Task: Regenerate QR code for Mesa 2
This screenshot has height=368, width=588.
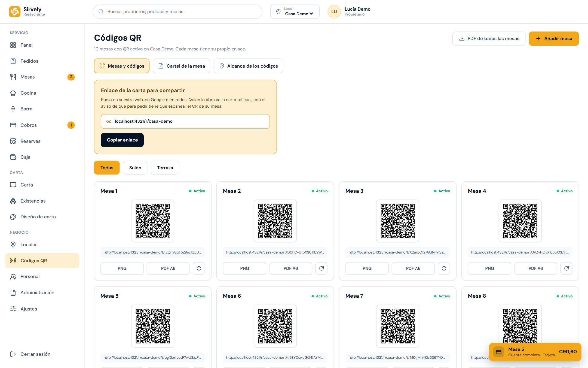Action: coord(321,269)
